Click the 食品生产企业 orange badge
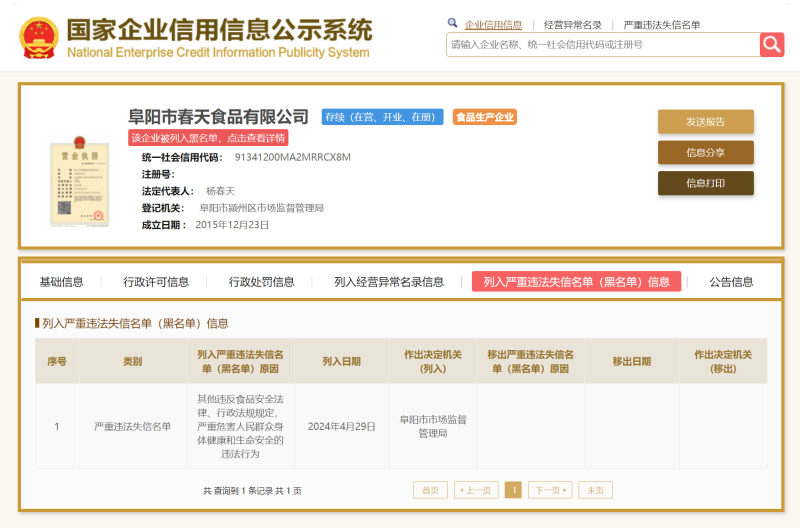The width and height of the screenshot is (800, 528). pyautogui.click(x=485, y=117)
